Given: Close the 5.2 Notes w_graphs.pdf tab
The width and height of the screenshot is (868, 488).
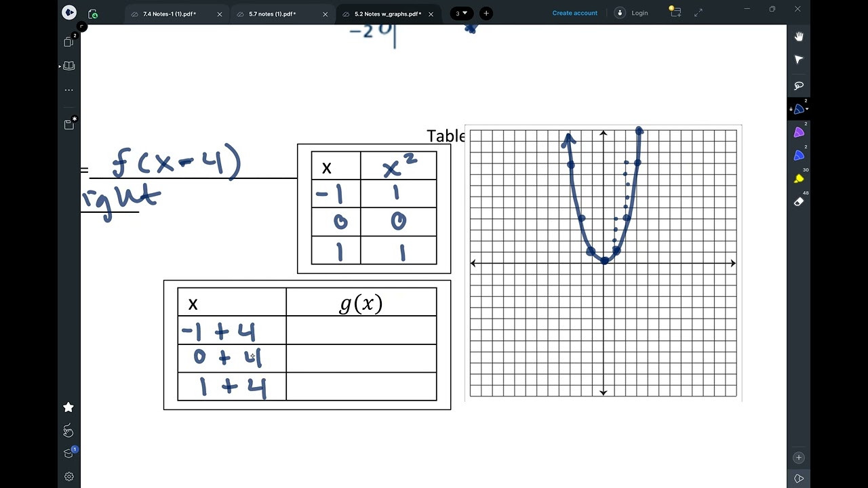Looking at the screenshot, I should (x=431, y=14).
